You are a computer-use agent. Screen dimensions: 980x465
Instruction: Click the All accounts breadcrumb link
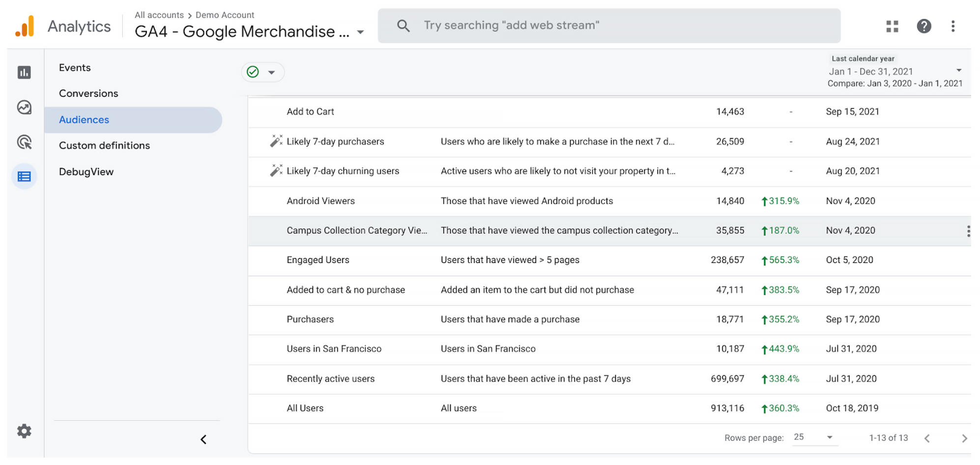pos(159,15)
